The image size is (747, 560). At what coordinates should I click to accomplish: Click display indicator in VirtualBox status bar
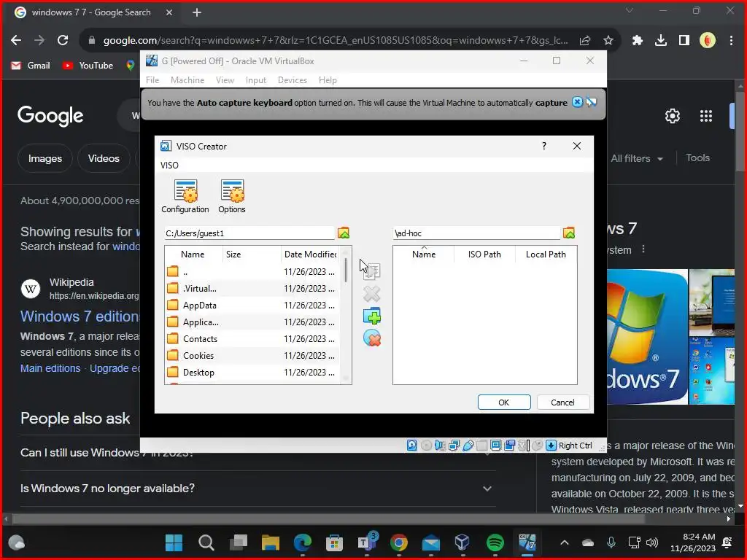[x=495, y=446]
